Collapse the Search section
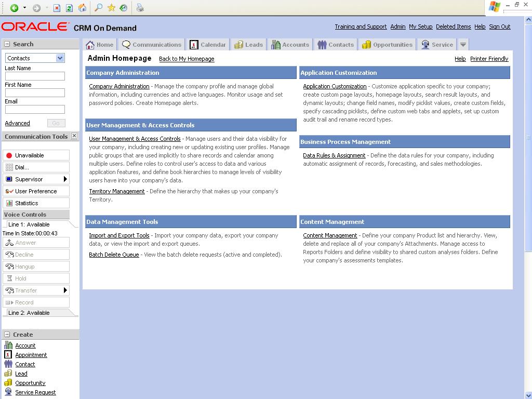This screenshot has height=399, width=532. (x=7, y=44)
